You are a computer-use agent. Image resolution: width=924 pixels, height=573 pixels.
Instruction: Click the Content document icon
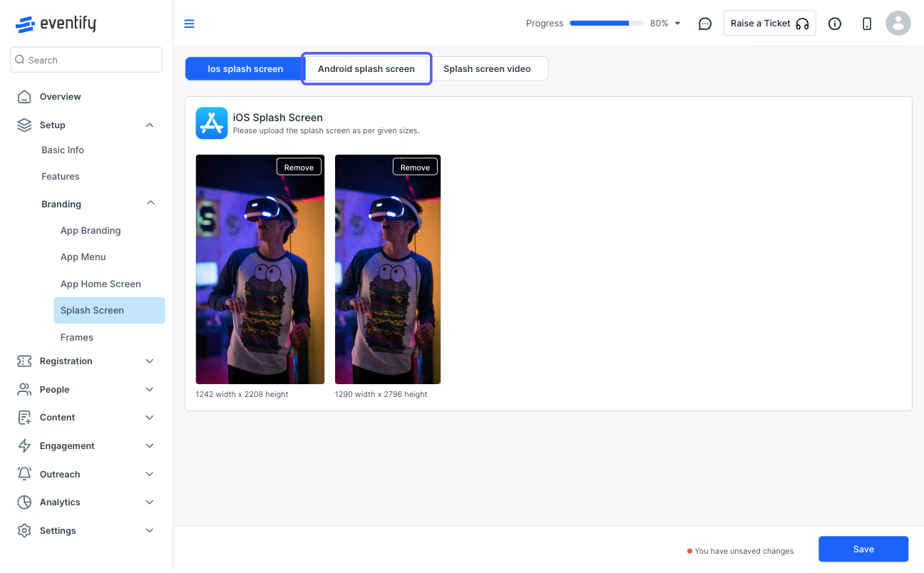pyautogui.click(x=24, y=417)
